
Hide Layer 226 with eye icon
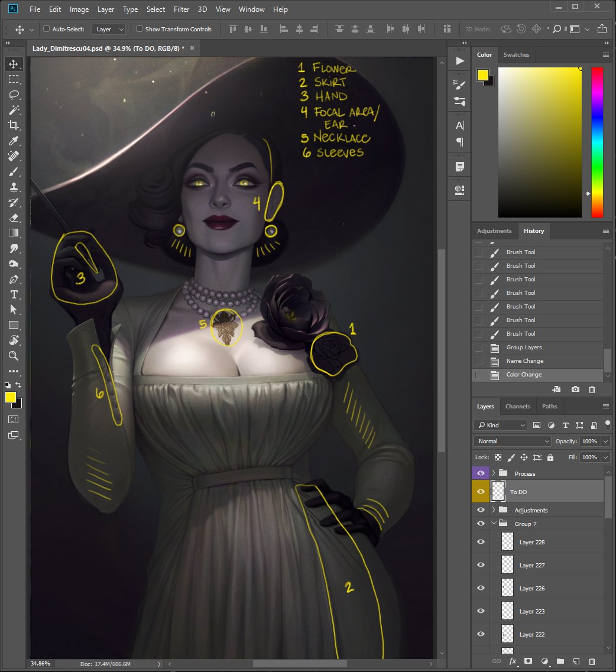(481, 588)
